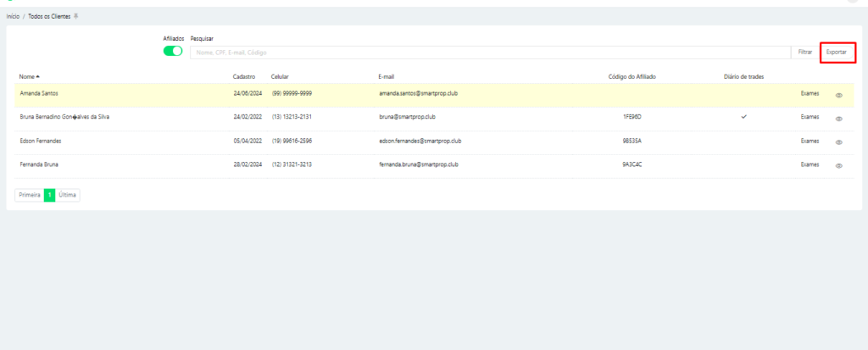Screen dimensions: 868x350
Task: Click the eye icon on Fernanda Bruna's row
Action: tap(838, 166)
